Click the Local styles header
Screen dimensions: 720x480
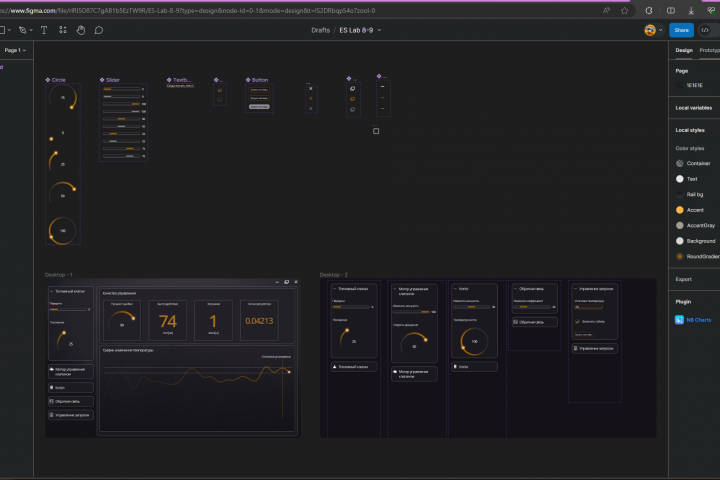pos(690,130)
